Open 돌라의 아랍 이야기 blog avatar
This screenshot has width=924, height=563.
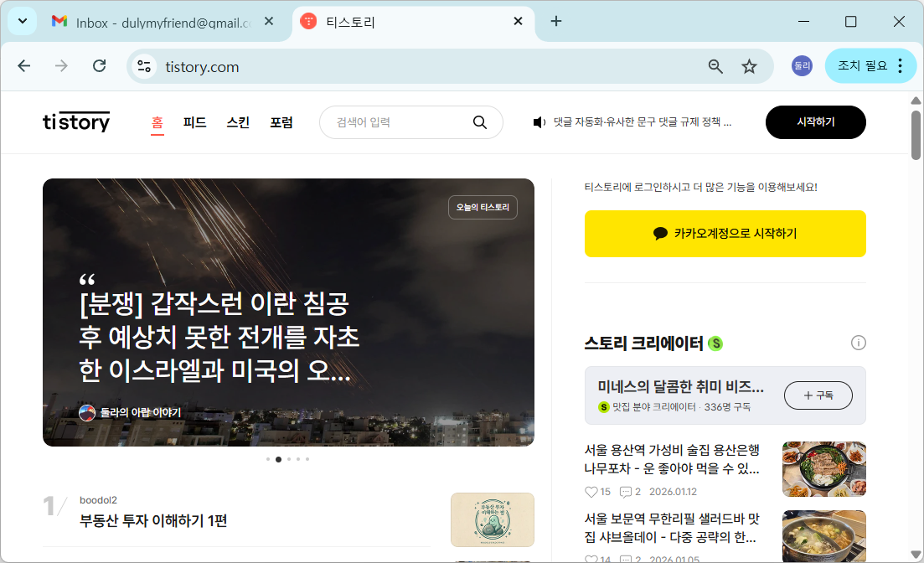pyautogui.click(x=87, y=413)
